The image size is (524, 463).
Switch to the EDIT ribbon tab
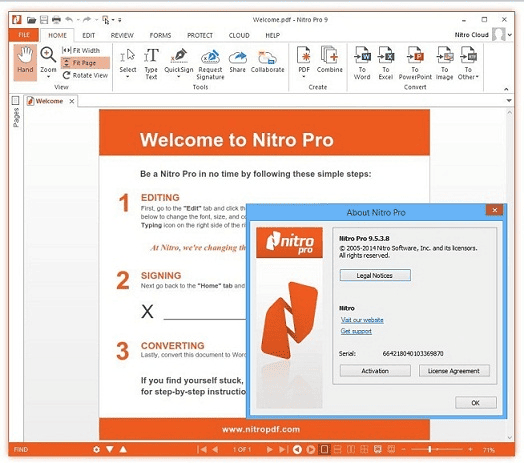(x=89, y=35)
